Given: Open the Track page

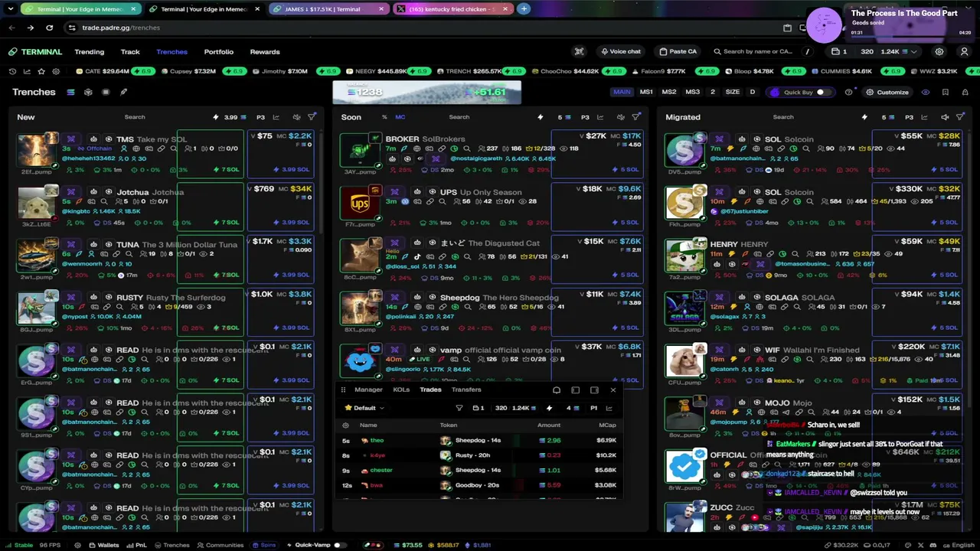Looking at the screenshot, I should click(x=130, y=52).
